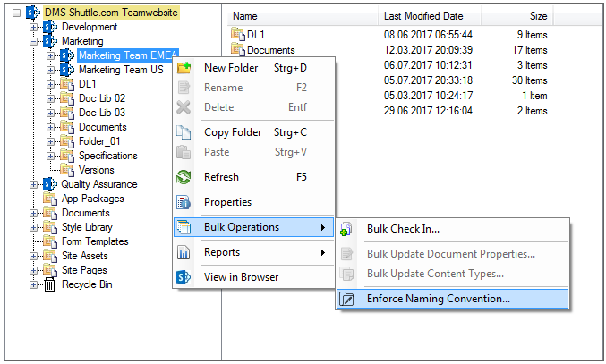Click the New Folder icon in context menu
Screen dimensions: 606x364
coord(184,68)
